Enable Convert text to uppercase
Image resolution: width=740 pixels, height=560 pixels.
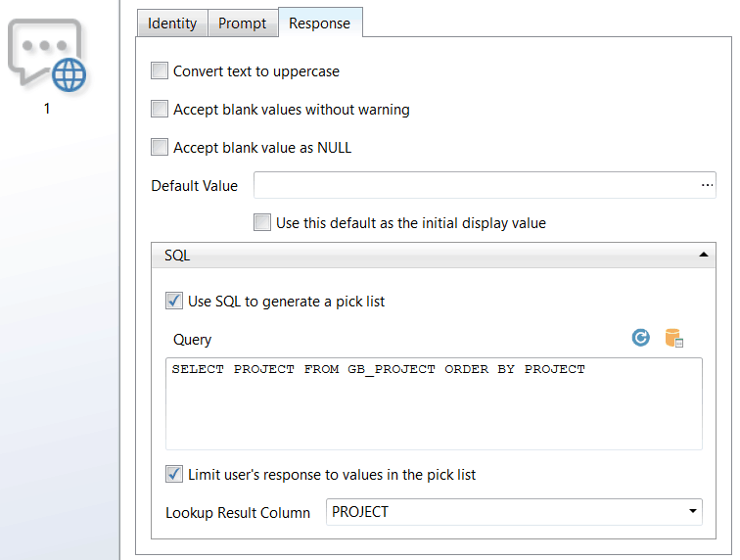pyautogui.click(x=160, y=70)
